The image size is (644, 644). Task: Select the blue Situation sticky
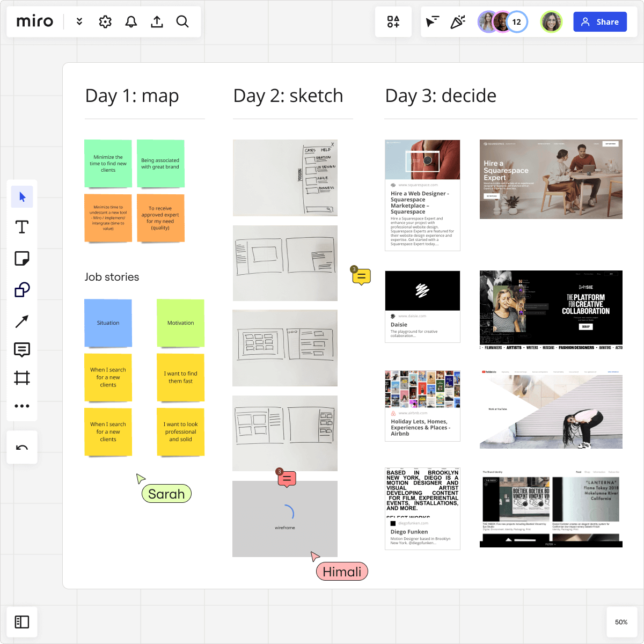pyautogui.click(x=108, y=323)
